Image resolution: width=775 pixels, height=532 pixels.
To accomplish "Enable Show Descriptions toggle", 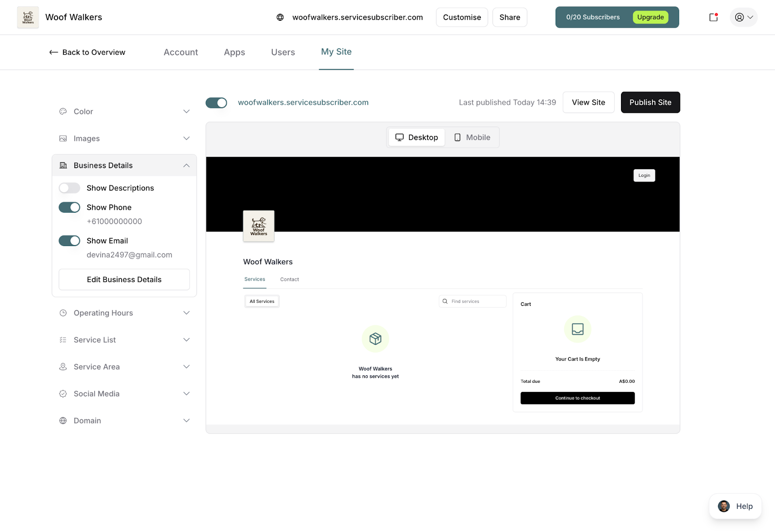I will coord(69,188).
